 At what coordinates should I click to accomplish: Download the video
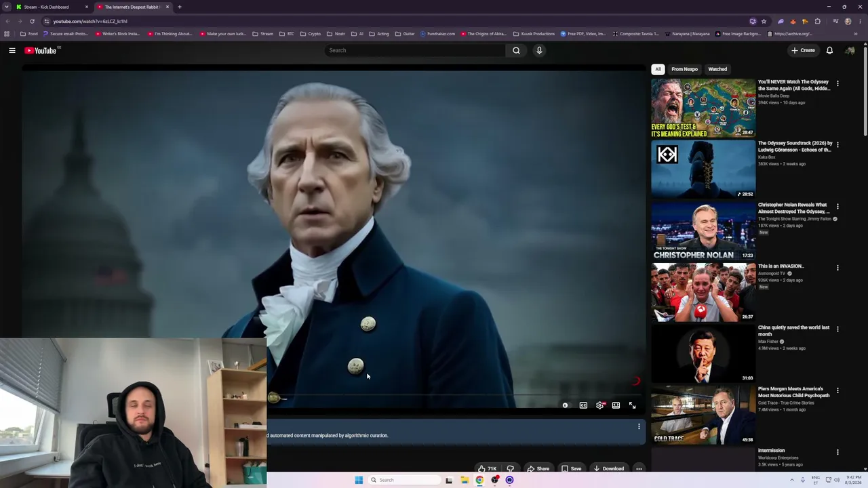608,468
